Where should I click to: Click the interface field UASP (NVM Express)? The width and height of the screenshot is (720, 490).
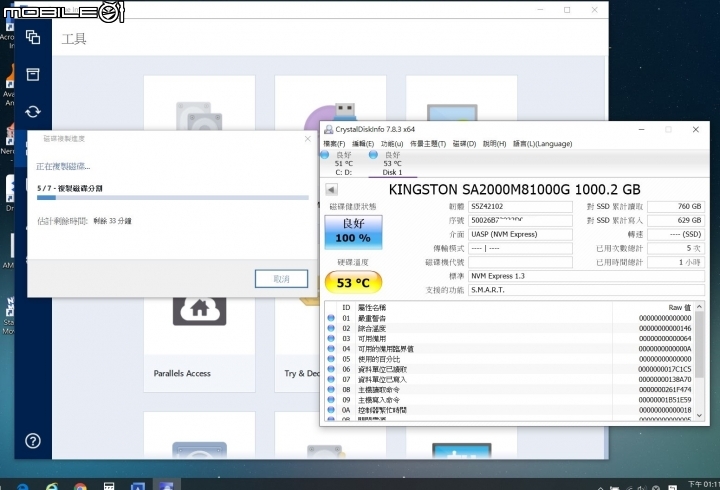click(x=520, y=234)
